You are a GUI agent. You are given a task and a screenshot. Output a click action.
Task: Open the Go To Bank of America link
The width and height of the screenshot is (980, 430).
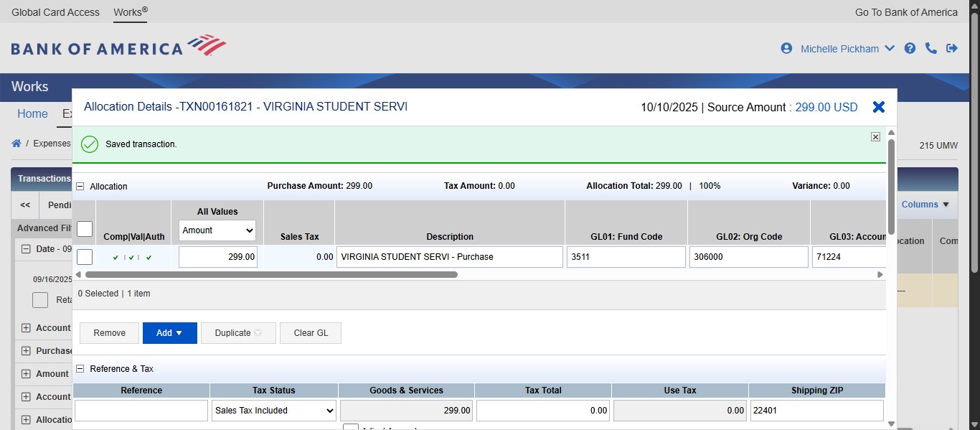point(905,11)
